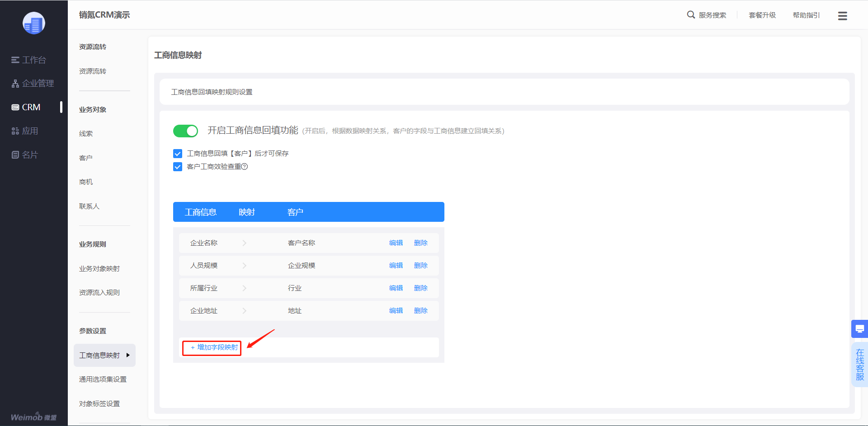The height and width of the screenshot is (426, 868).
Task: Click the 企业地址 source field text
Action: [204, 311]
